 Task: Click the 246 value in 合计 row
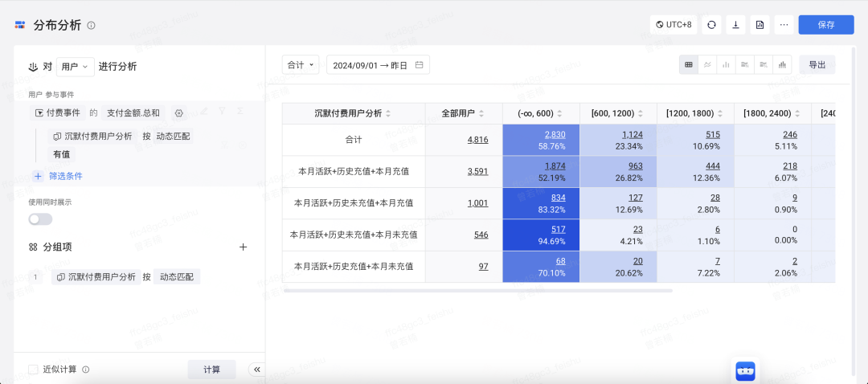point(790,134)
